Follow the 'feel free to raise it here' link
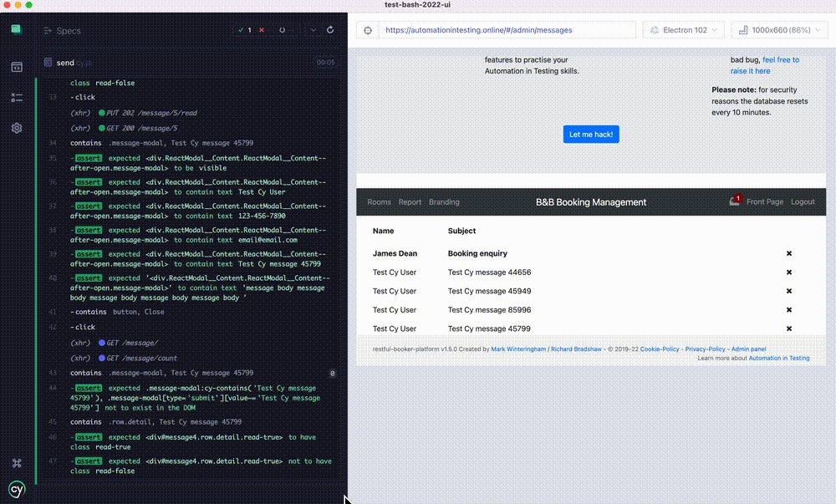This screenshot has height=504, width=836. point(765,65)
